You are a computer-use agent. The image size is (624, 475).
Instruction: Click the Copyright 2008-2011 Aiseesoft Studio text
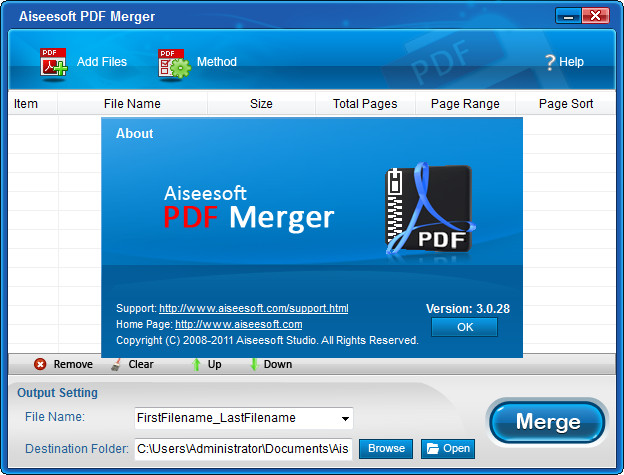267,341
